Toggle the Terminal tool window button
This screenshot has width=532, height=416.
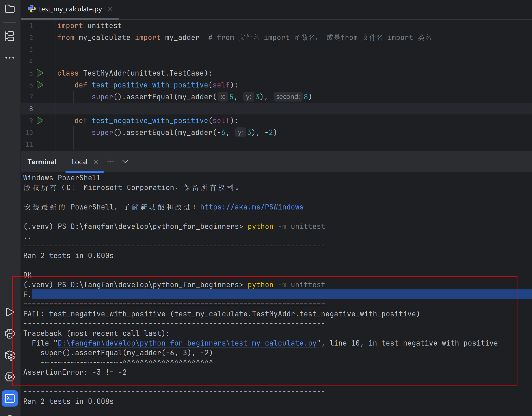[x=10, y=398]
